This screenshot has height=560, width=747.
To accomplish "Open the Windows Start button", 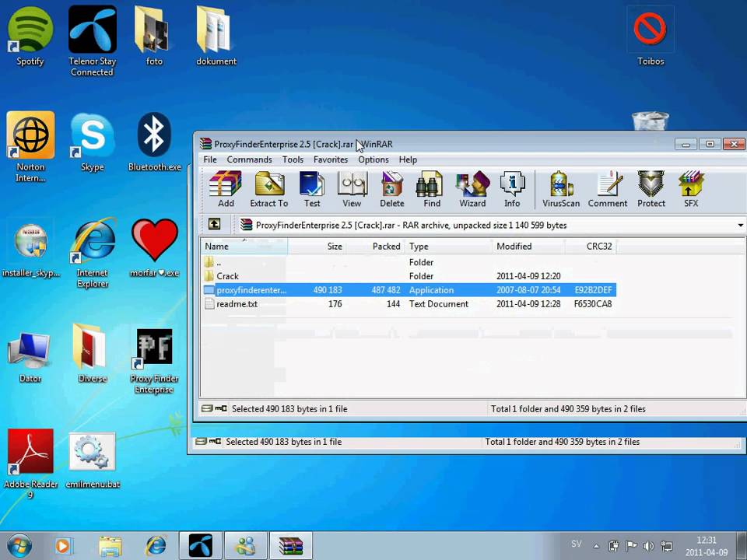I will [19, 546].
